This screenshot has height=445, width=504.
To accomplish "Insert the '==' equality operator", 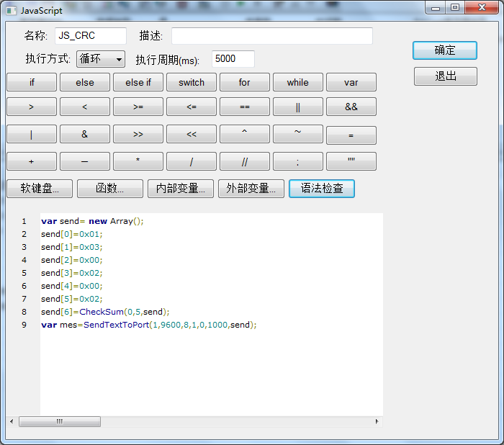I will click(x=245, y=107).
